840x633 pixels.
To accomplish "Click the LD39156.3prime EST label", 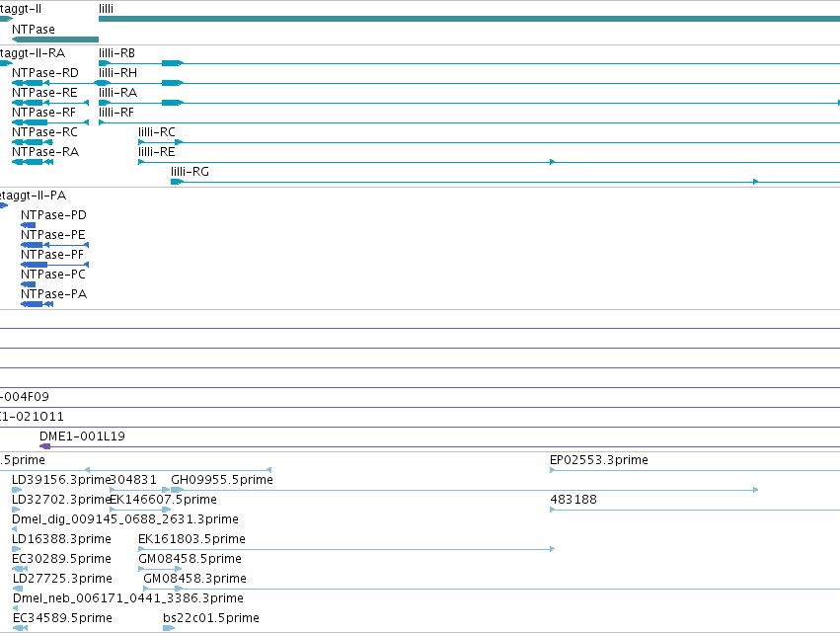I will coord(60,480).
